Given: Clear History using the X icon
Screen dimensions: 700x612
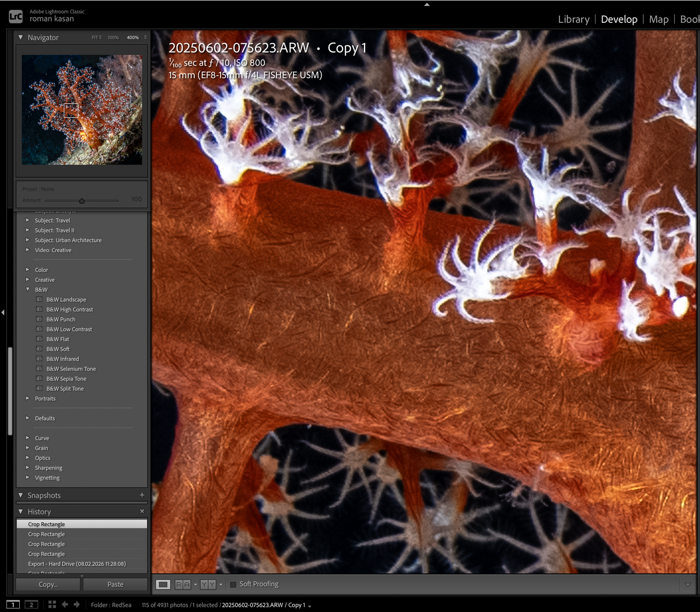Looking at the screenshot, I should tap(142, 511).
